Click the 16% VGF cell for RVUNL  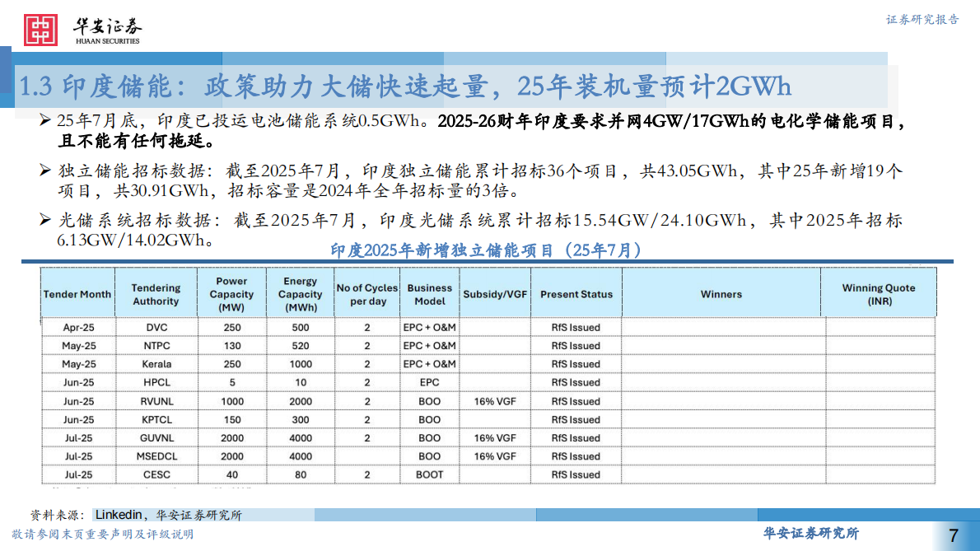pos(494,401)
